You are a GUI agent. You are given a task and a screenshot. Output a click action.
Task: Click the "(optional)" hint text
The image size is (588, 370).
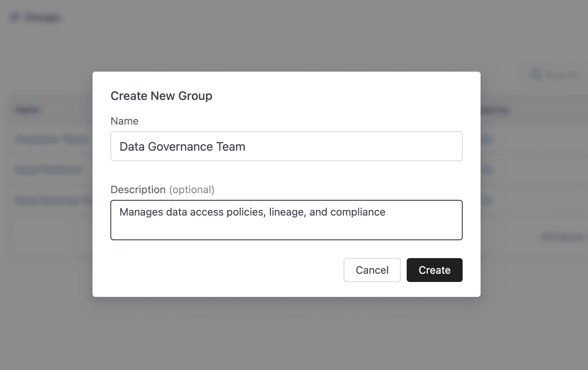pos(192,189)
